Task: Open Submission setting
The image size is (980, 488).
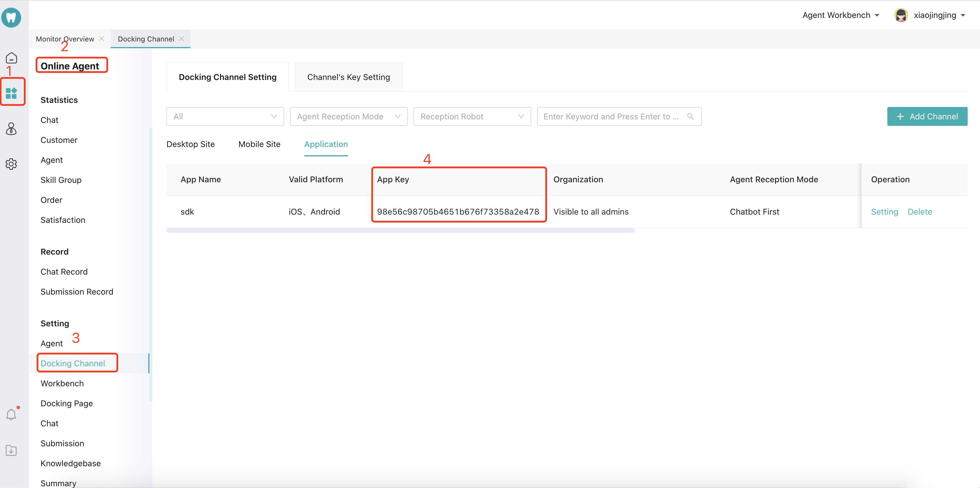Action: pos(62,444)
